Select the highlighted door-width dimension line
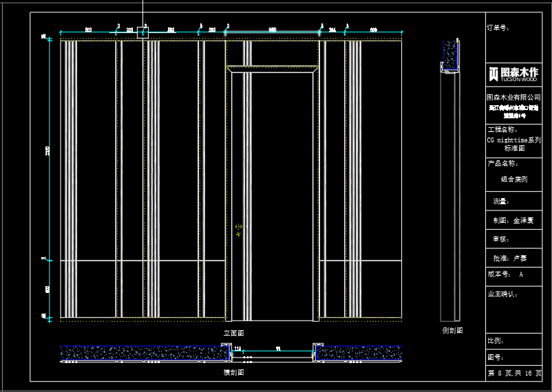Screen dimensions: 552x392 click(272, 32)
